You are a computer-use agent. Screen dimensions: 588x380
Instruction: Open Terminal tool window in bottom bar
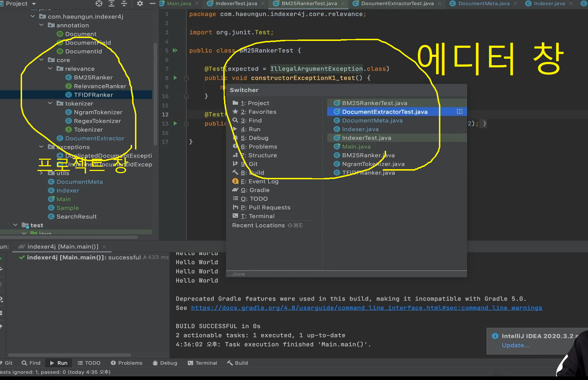click(202, 363)
